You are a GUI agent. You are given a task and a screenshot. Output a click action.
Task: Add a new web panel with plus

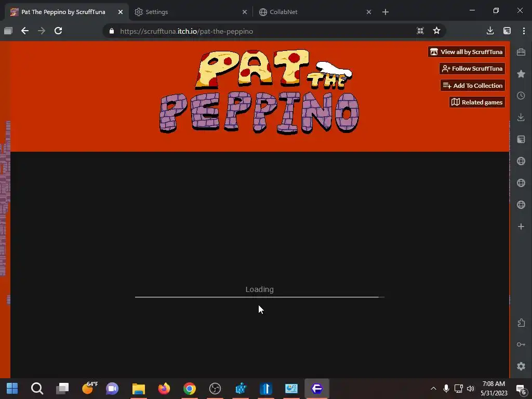click(521, 227)
